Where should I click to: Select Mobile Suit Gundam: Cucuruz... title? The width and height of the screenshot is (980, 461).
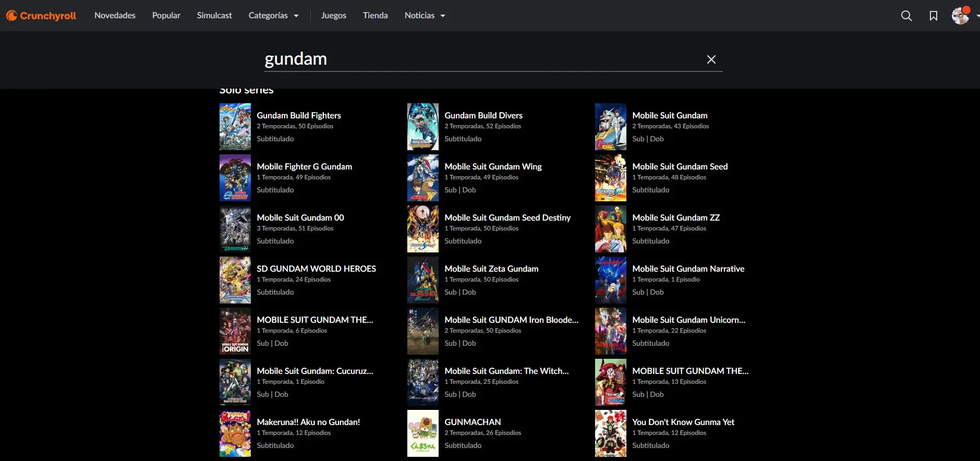coord(315,371)
